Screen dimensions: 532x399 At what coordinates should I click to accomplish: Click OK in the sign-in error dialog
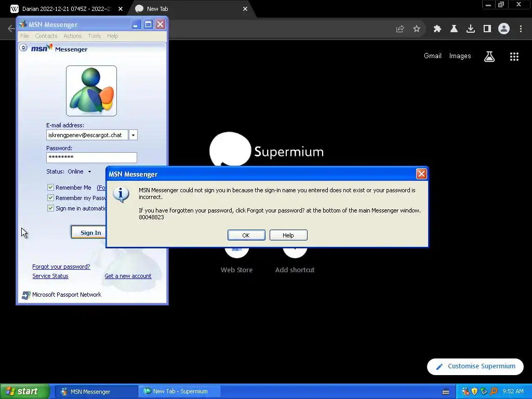click(246, 235)
